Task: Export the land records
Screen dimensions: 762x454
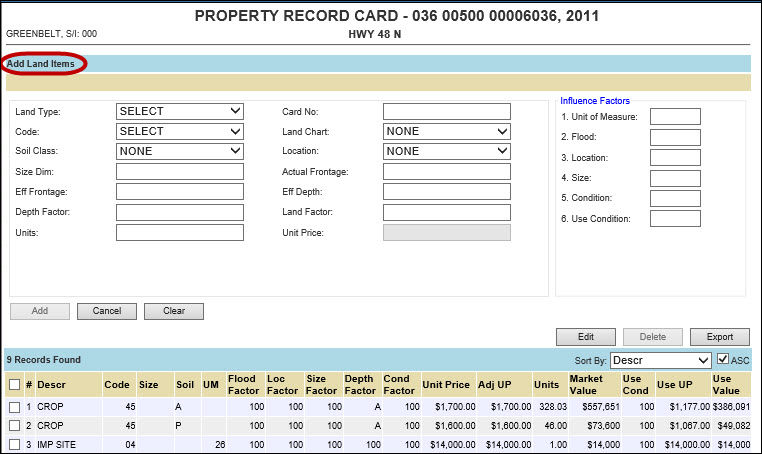Action: (x=719, y=337)
